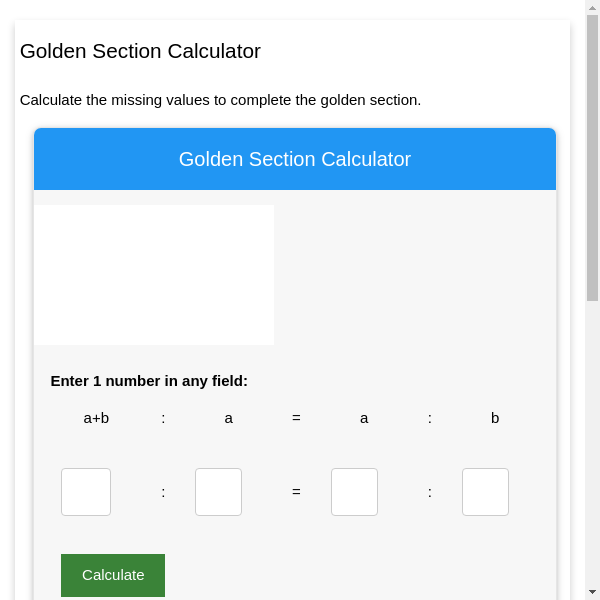The image size is (600, 600).
Task: Click the scrollbar up arrow
Action: click(x=592, y=7)
